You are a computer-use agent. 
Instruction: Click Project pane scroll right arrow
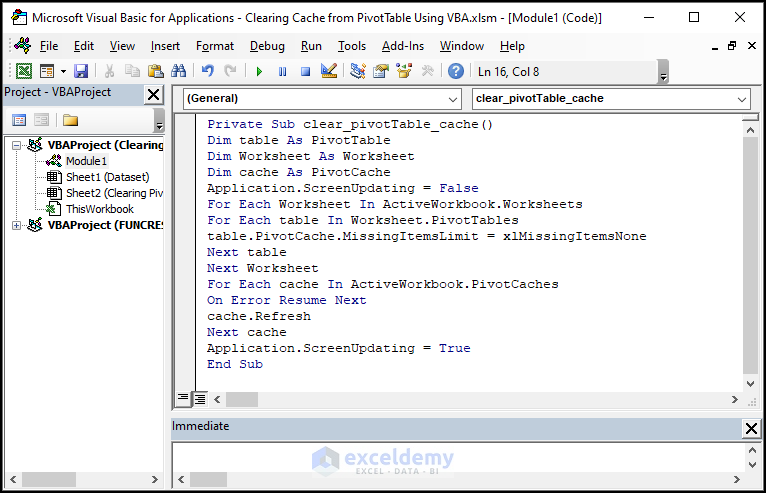coord(155,479)
